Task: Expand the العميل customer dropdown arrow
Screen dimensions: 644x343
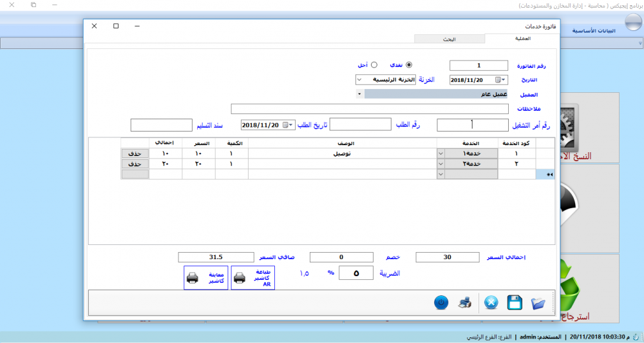Action: [x=359, y=94]
